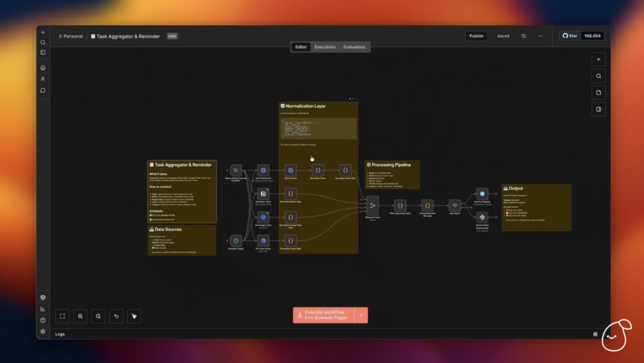Screen dimensions: 644x363
Task: Star the project on GitHub
Action: [x=570, y=36]
